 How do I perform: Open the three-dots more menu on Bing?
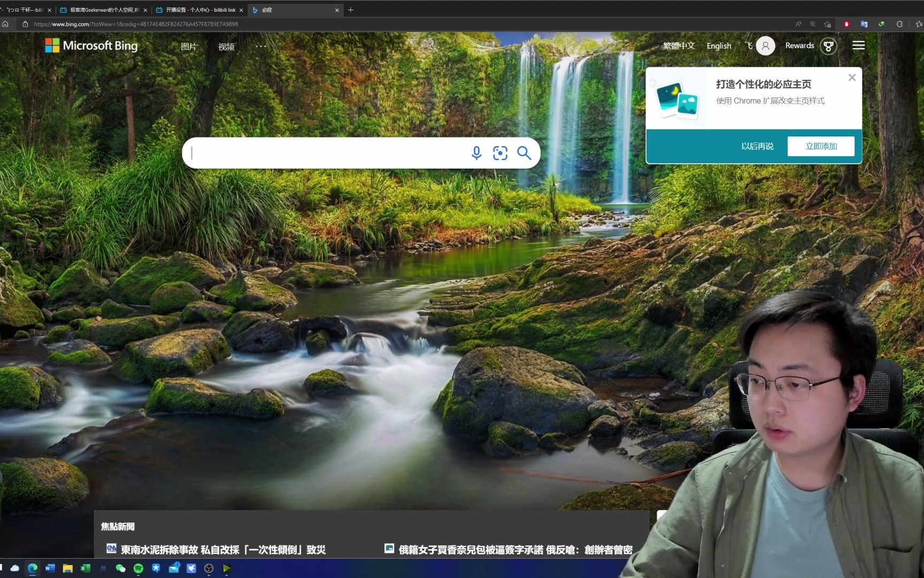tap(261, 46)
